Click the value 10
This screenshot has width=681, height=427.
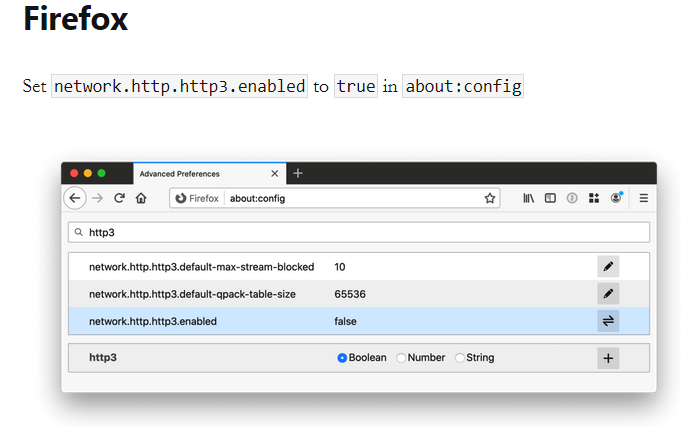click(x=340, y=267)
